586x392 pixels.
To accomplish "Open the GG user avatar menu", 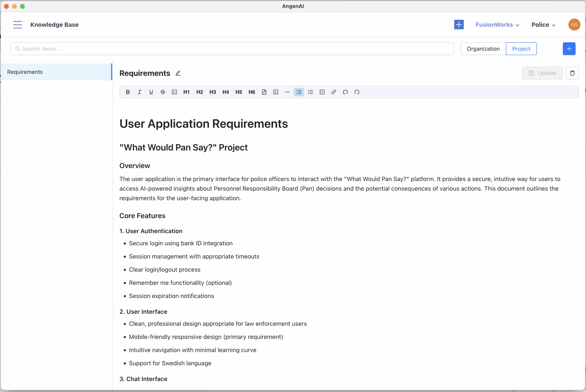I will pos(574,24).
